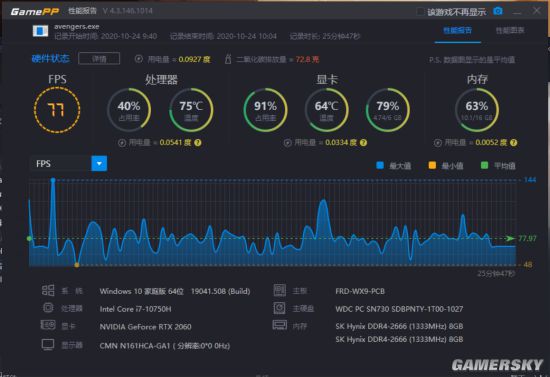Screen dimensions: 550x377
Task: Toggle the orange 最小值 legend marker
Action: click(x=432, y=165)
